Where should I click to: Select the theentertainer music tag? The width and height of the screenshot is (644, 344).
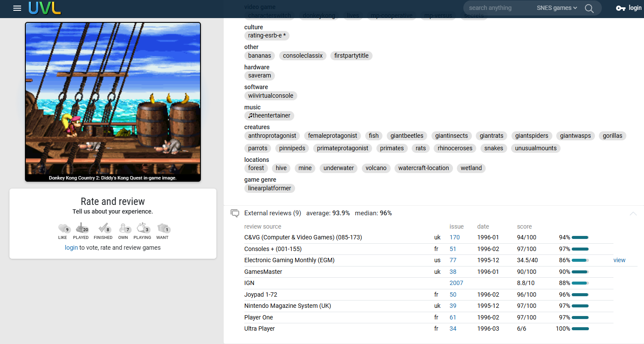click(269, 115)
